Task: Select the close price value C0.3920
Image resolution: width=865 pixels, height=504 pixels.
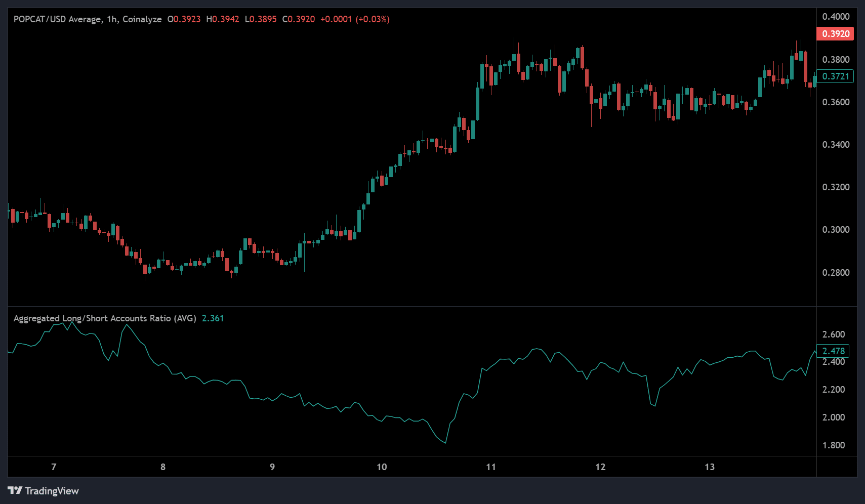Action: [299, 19]
